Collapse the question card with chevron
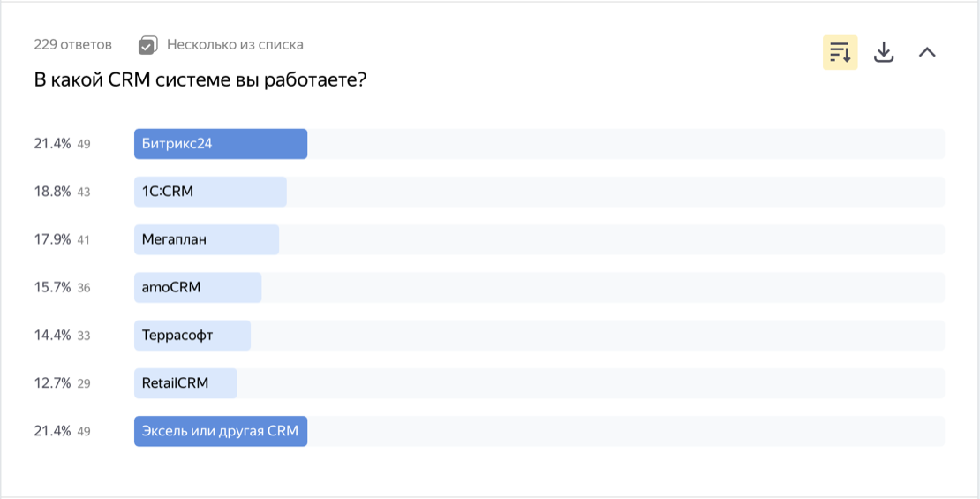980x499 pixels. [x=928, y=52]
